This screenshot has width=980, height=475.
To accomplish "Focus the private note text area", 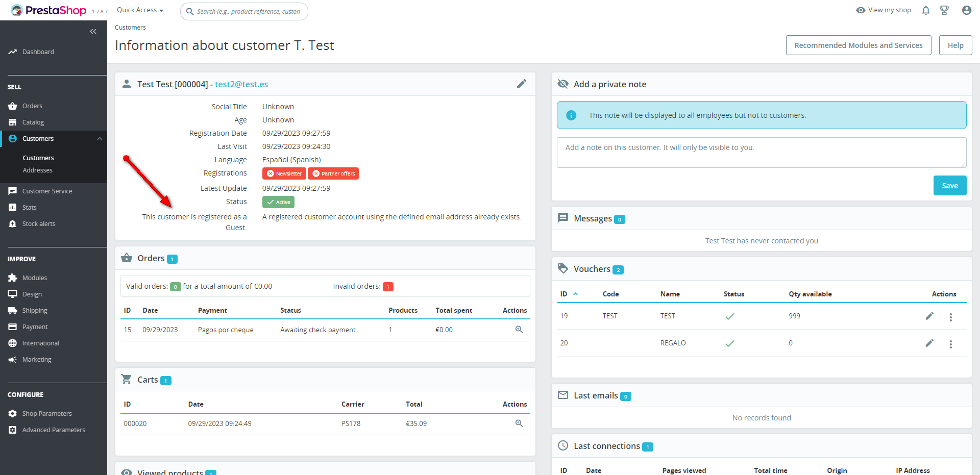I will [762, 153].
